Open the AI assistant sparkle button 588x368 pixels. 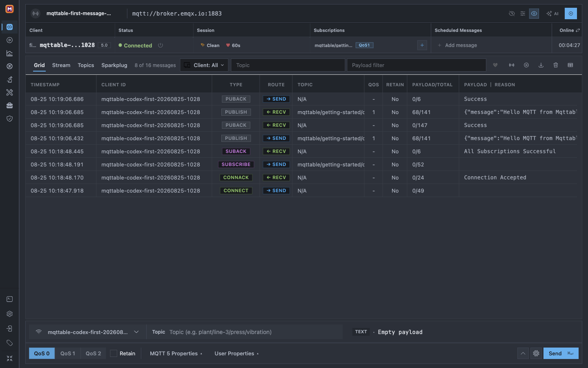[x=552, y=13]
